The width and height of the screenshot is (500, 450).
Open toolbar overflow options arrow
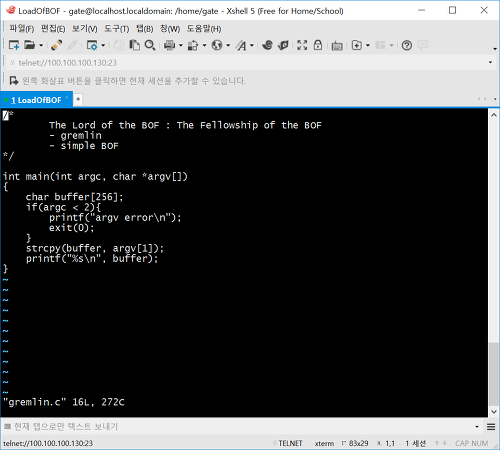(x=495, y=49)
